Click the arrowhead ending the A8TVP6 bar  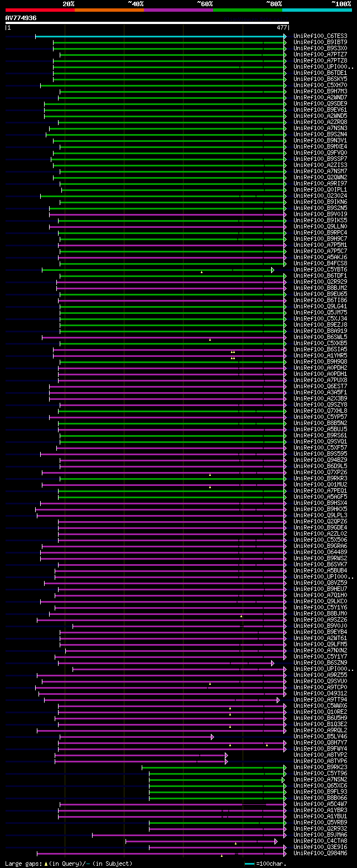coord(226,761)
